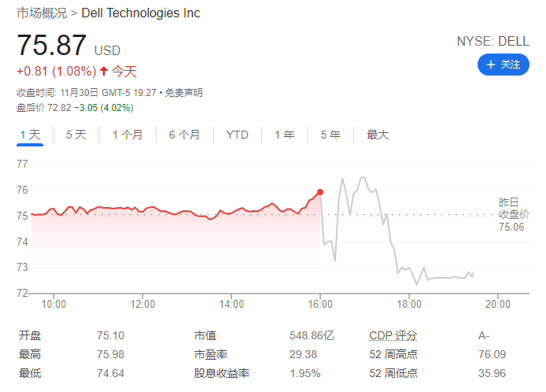546x392 pixels.
Task: Open the 市场概况 breadcrumb link
Action: click(42, 13)
